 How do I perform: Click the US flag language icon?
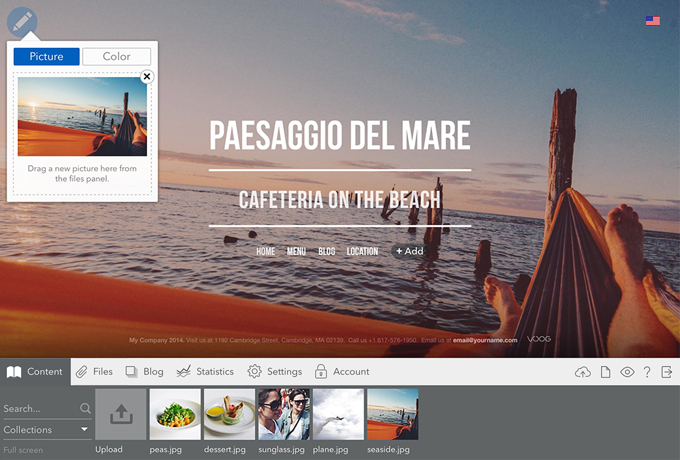(x=652, y=20)
